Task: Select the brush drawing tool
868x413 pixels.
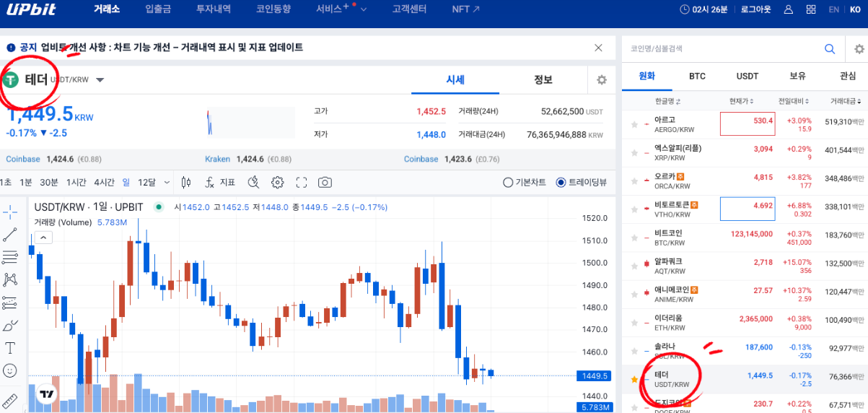Action: pyautogui.click(x=10, y=325)
